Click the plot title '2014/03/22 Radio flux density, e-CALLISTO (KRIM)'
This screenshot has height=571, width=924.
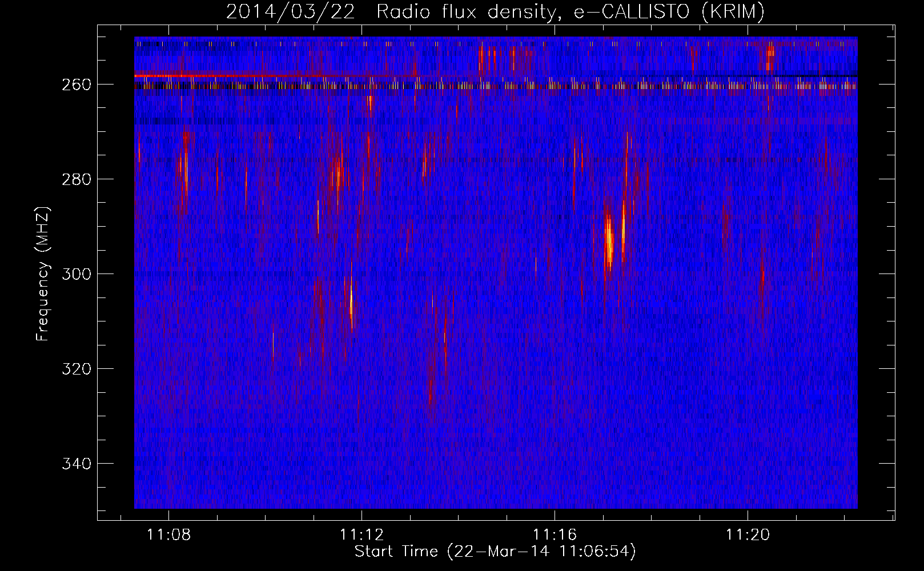[x=495, y=11]
